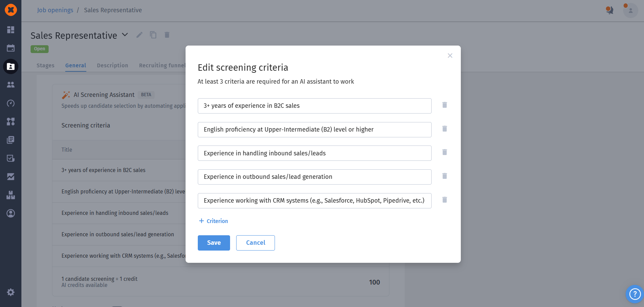Save the screening criteria
This screenshot has width=644, height=307.
pos(214,243)
